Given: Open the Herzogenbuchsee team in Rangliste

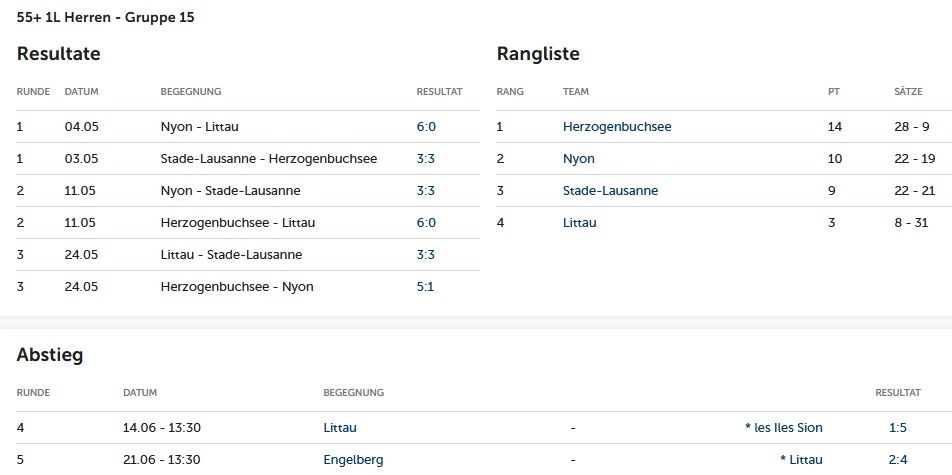Looking at the screenshot, I should pyautogui.click(x=617, y=127).
